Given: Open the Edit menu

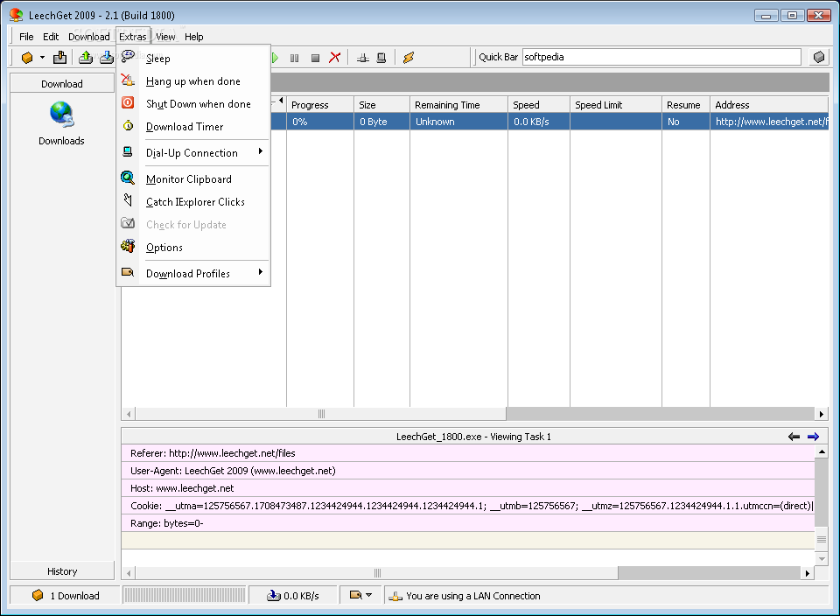Looking at the screenshot, I should 51,37.
